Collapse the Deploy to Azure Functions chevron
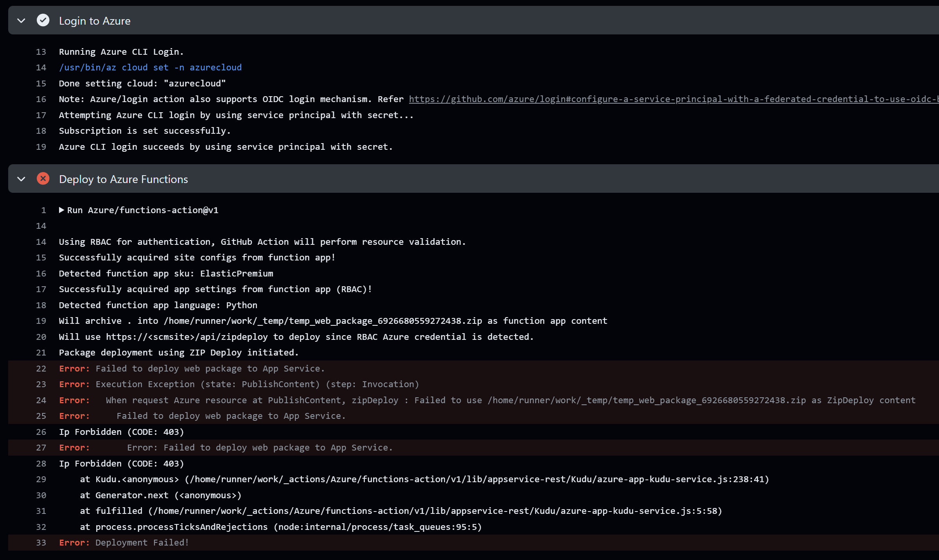The image size is (939, 560). coord(22,179)
